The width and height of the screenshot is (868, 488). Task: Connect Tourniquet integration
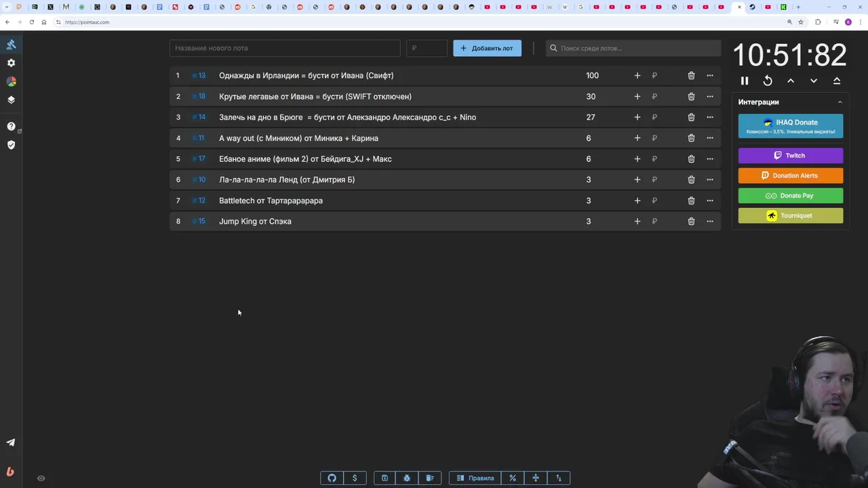(x=791, y=216)
